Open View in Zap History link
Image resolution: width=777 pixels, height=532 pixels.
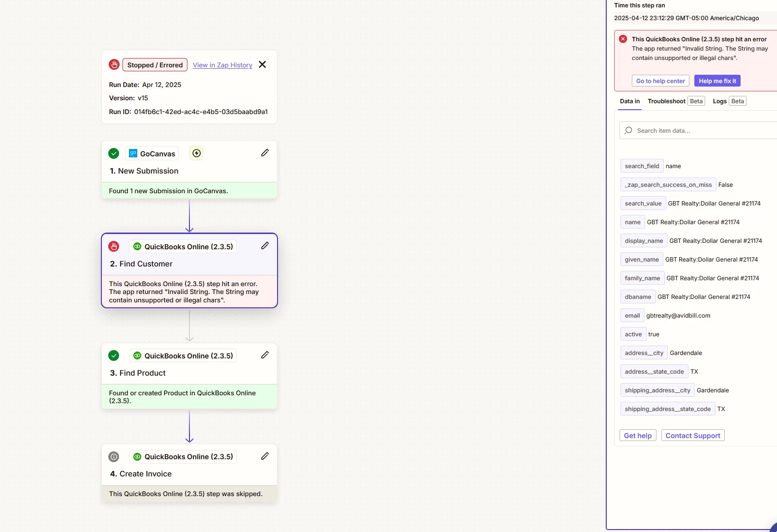click(x=222, y=65)
